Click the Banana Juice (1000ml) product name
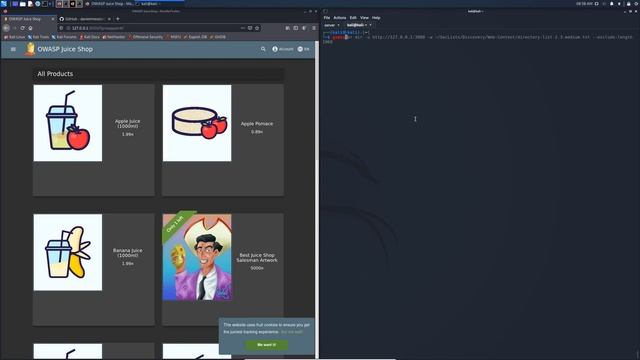Viewport: 640px width, 360px height. pyautogui.click(x=128, y=253)
